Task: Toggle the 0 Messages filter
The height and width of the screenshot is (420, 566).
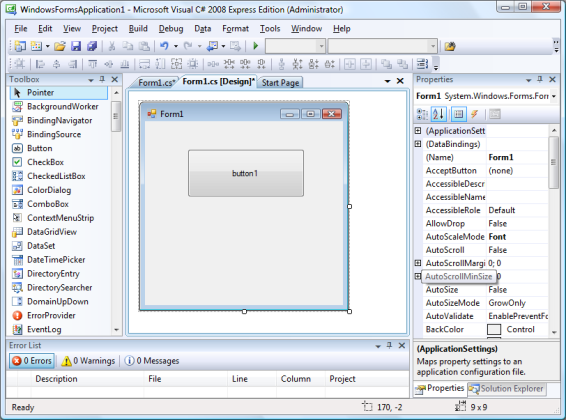Action: 152,361
